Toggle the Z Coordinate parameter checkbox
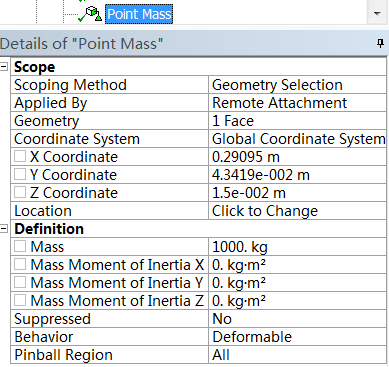Screen dimensions: 389x367 (x=20, y=192)
